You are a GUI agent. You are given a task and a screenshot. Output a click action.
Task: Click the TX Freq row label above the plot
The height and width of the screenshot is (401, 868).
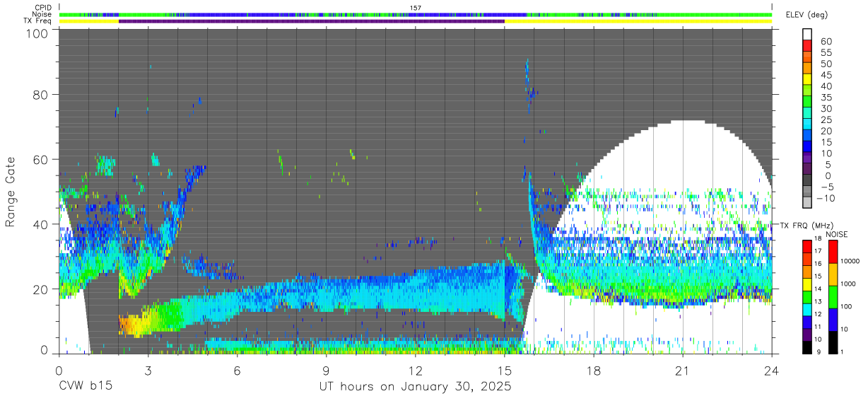[37, 21]
